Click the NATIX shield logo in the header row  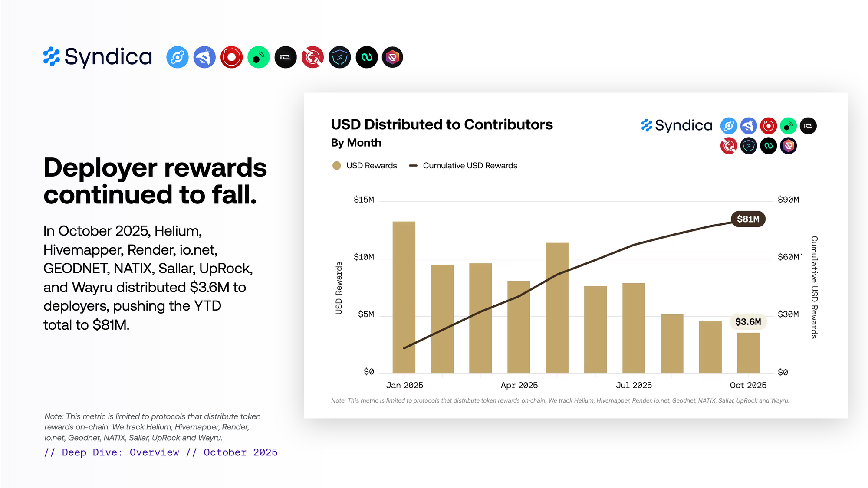[339, 57]
